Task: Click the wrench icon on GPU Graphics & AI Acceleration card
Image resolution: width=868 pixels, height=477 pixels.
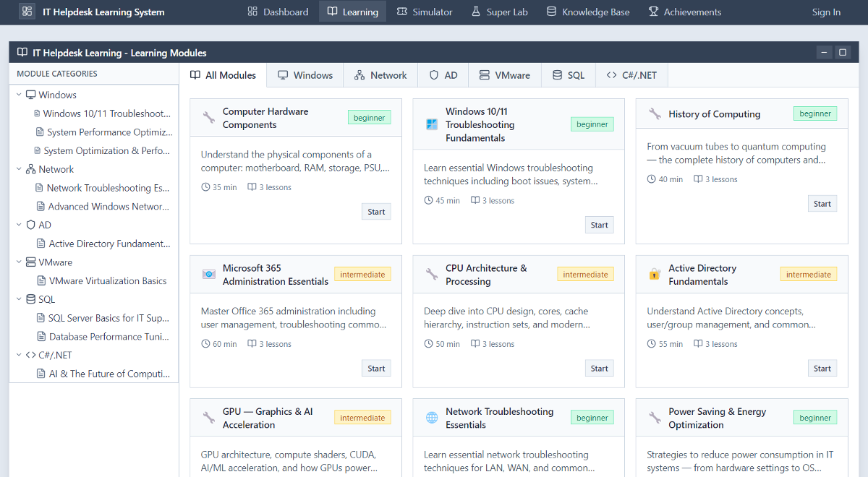Action: tap(209, 418)
